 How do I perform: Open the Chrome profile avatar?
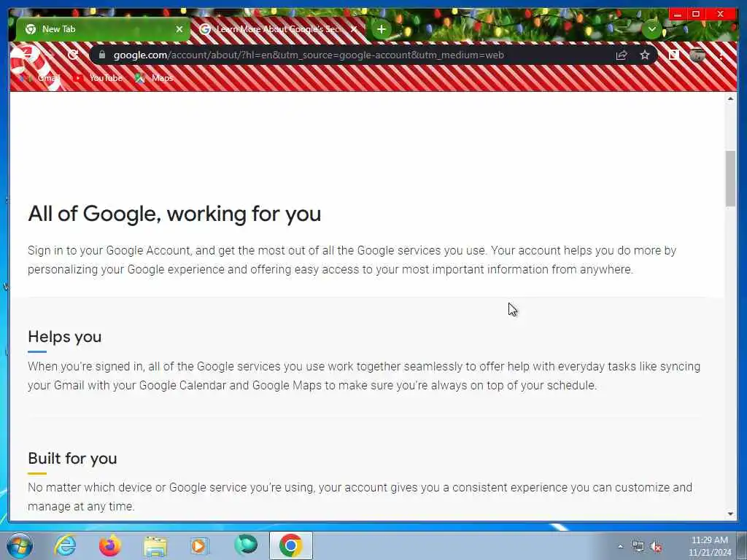(x=697, y=55)
